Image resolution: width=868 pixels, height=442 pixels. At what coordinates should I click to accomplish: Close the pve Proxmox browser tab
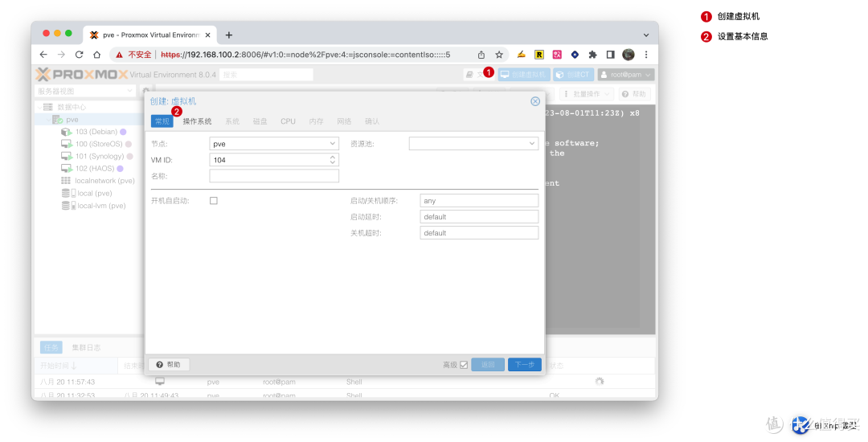(x=207, y=35)
